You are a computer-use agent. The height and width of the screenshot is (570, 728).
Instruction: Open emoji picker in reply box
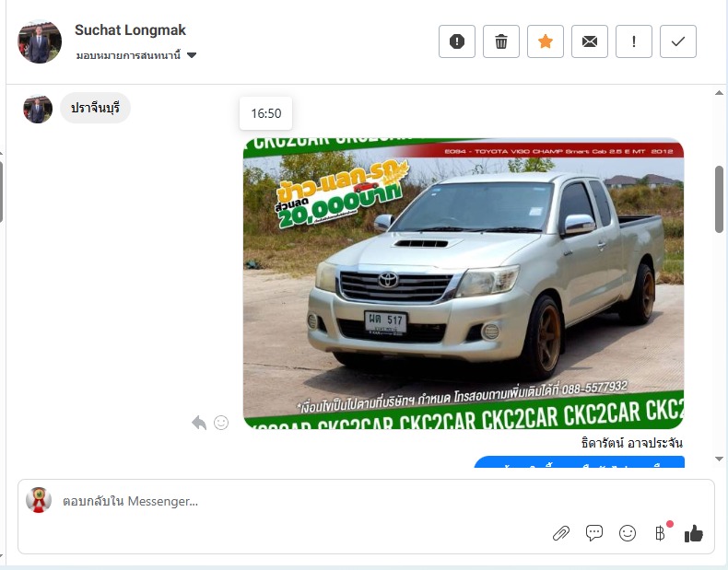pos(628,533)
